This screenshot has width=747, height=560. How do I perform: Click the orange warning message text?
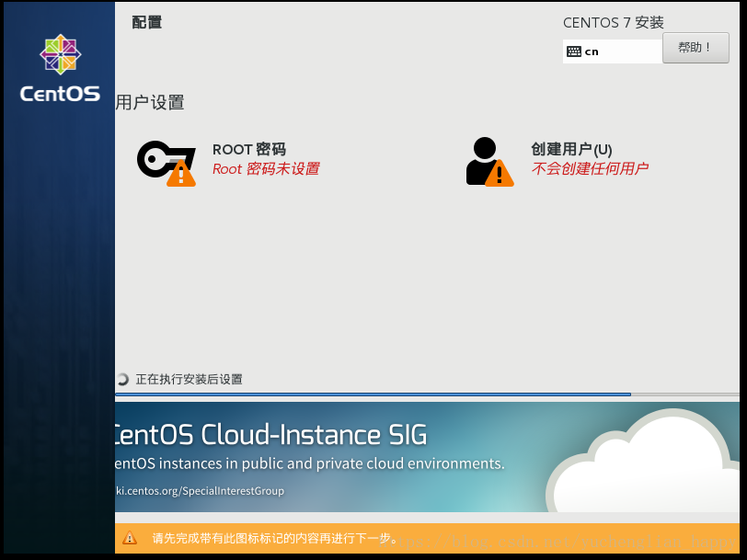coord(275,538)
